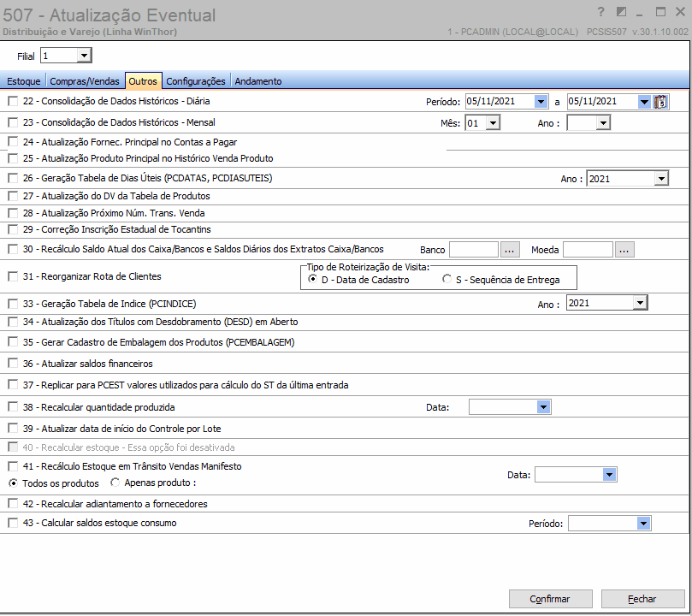Open the help question mark icon

600,12
